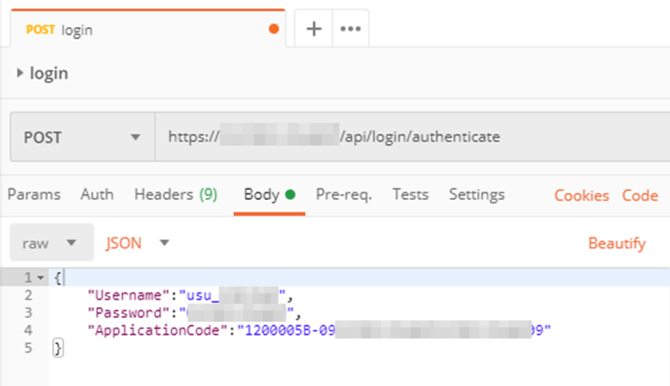This screenshot has height=386, width=670.
Task: Click into the request URL field
Action: [x=412, y=137]
